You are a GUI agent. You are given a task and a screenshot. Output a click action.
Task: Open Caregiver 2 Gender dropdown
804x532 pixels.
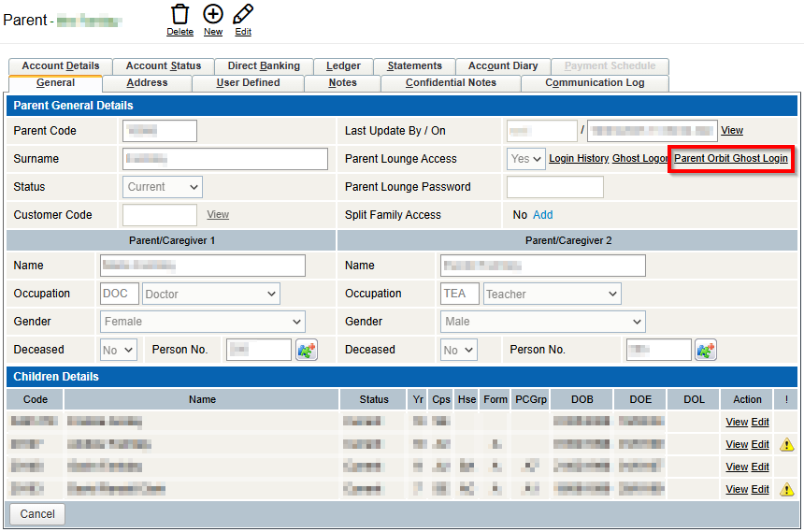pos(543,322)
